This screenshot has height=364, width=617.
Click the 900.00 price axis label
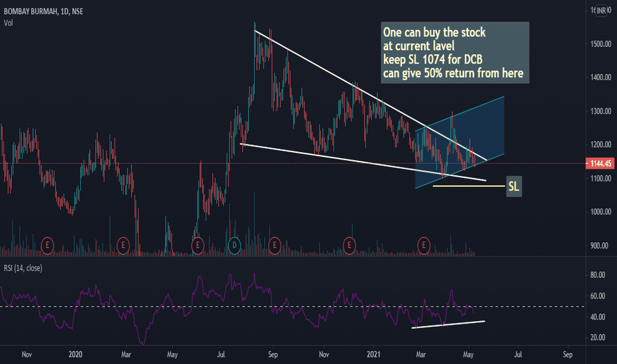599,246
